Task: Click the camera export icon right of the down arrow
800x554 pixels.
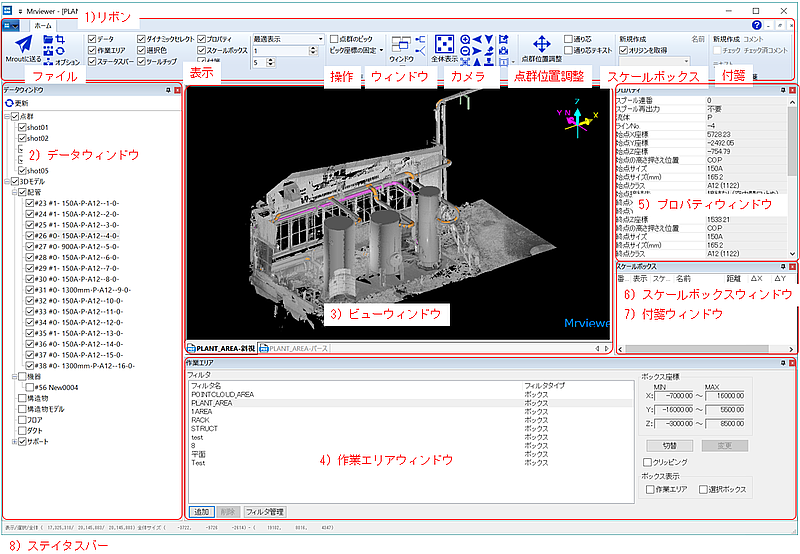Action: (x=503, y=39)
